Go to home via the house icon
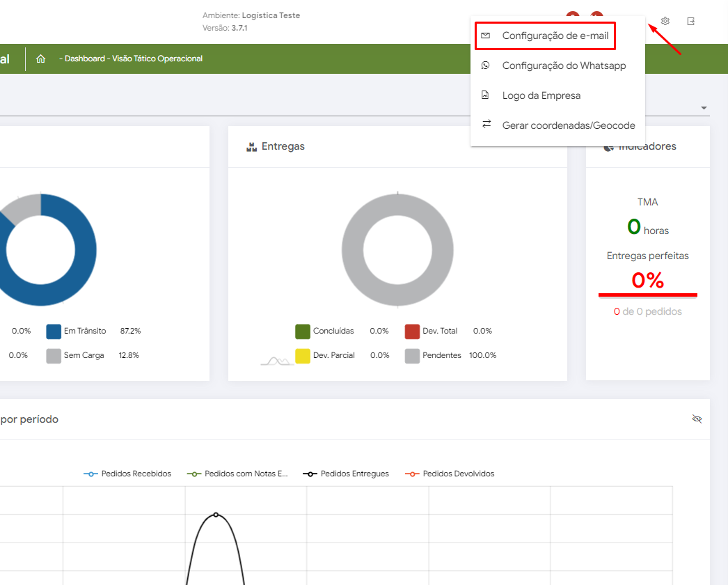728x585 pixels. tap(40, 59)
